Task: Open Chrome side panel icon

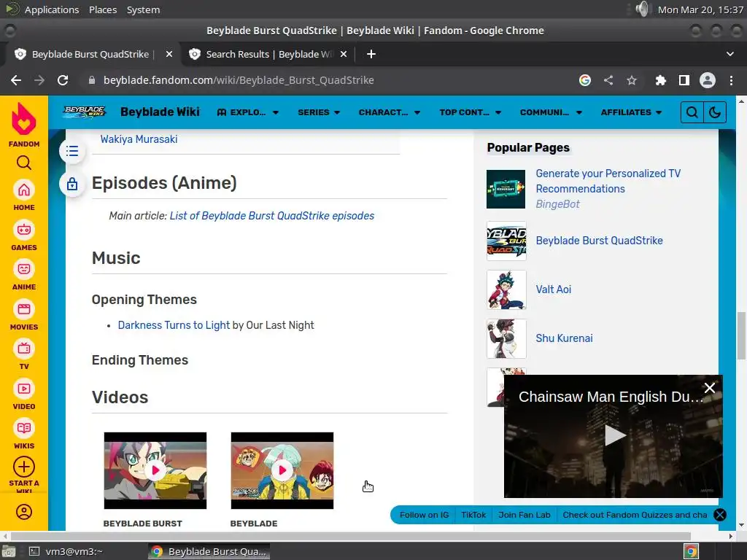Action: pyautogui.click(x=684, y=80)
